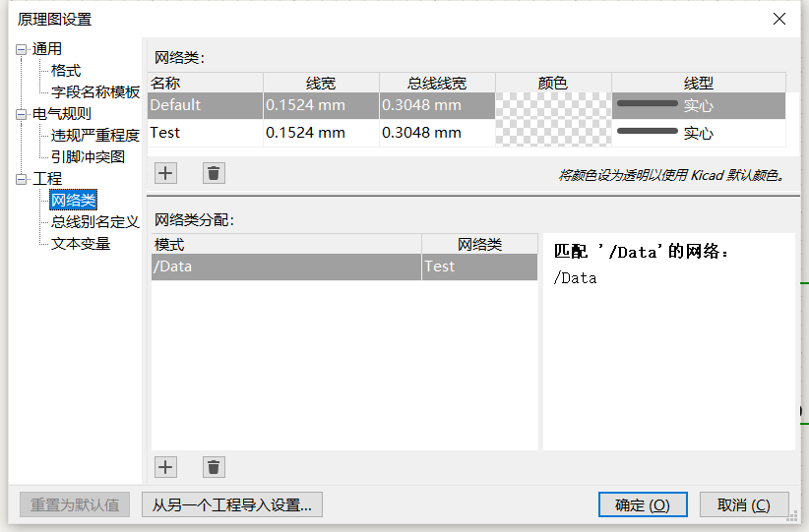This screenshot has width=809, height=532.
Task: Click the 网络类 assignment column header
Action: coord(480,244)
